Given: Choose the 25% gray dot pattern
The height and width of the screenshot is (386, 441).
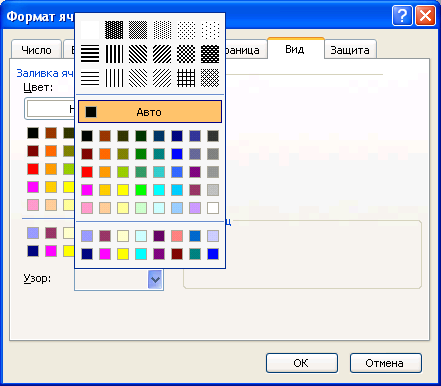Looking at the screenshot, I should 162,30.
